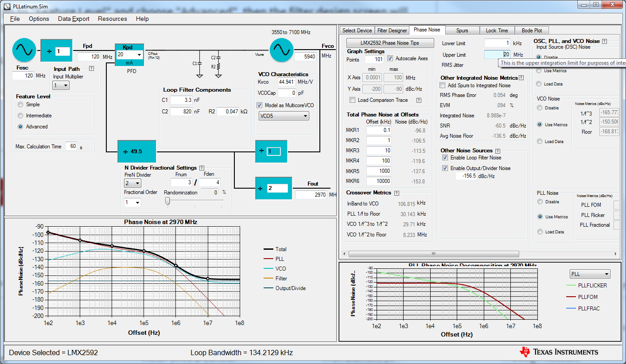Click the Texas Instruments logo
This screenshot has width=626, height=364.
(559, 352)
